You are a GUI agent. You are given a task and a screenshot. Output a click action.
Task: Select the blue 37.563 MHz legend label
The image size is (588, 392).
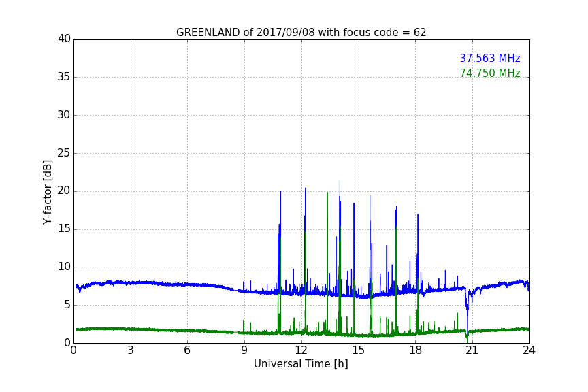pos(490,58)
